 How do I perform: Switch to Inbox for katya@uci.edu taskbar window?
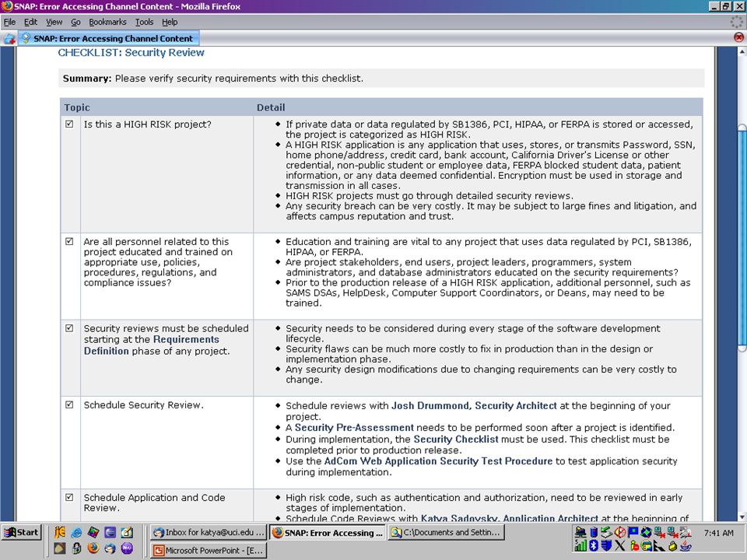(x=209, y=532)
